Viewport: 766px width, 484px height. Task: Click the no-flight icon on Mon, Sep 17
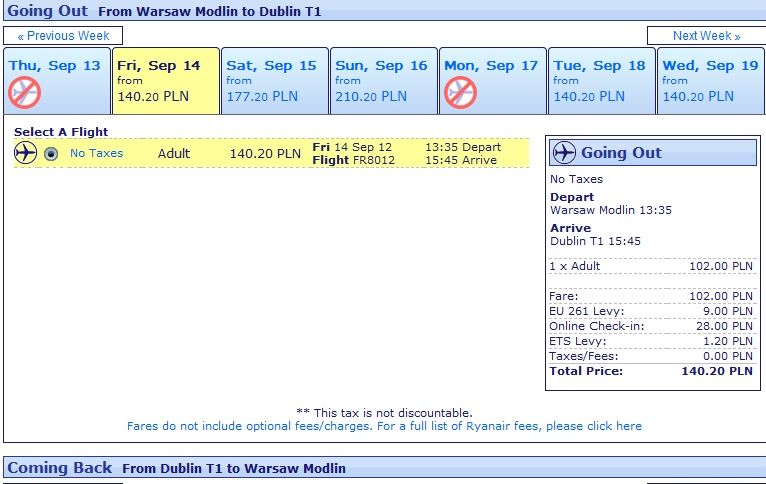[460, 92]
